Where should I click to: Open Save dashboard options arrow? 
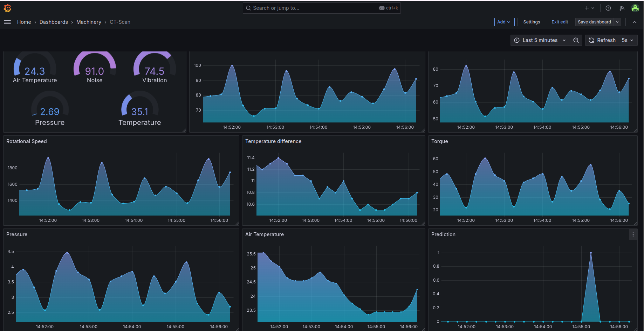click(x=617, y=22)
